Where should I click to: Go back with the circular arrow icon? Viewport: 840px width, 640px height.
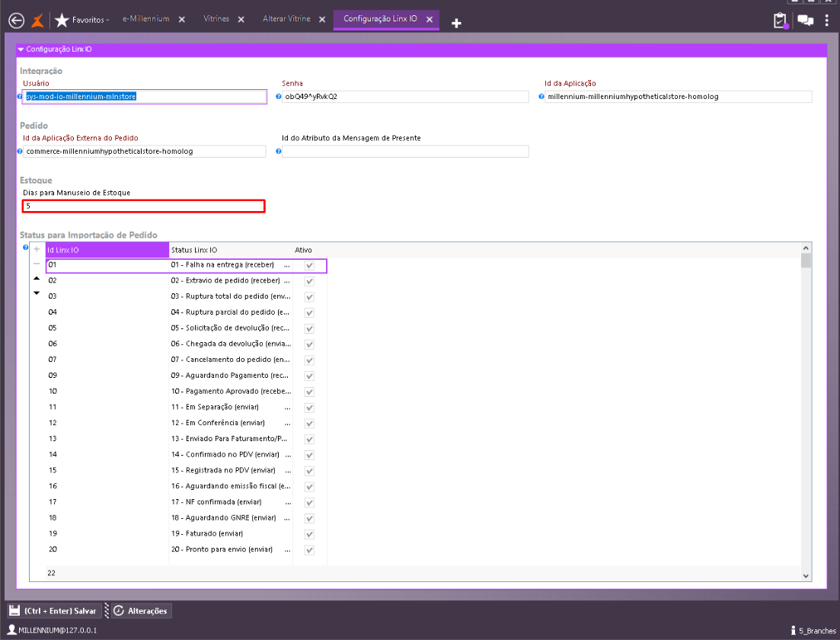(17, 21)
